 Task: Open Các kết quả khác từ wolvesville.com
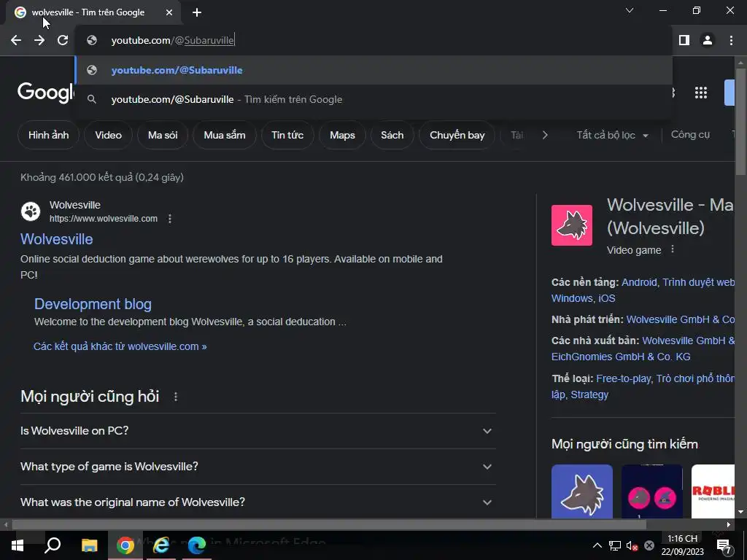[x=120, y=346]
